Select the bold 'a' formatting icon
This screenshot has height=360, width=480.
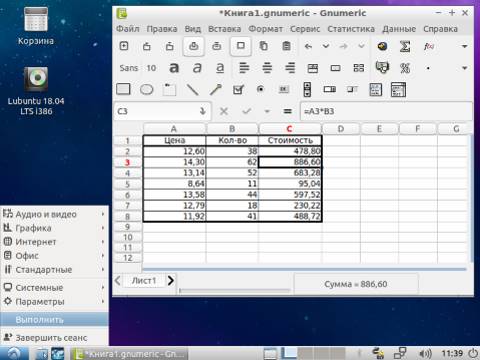pyautogui.click(x=174, y=68)
